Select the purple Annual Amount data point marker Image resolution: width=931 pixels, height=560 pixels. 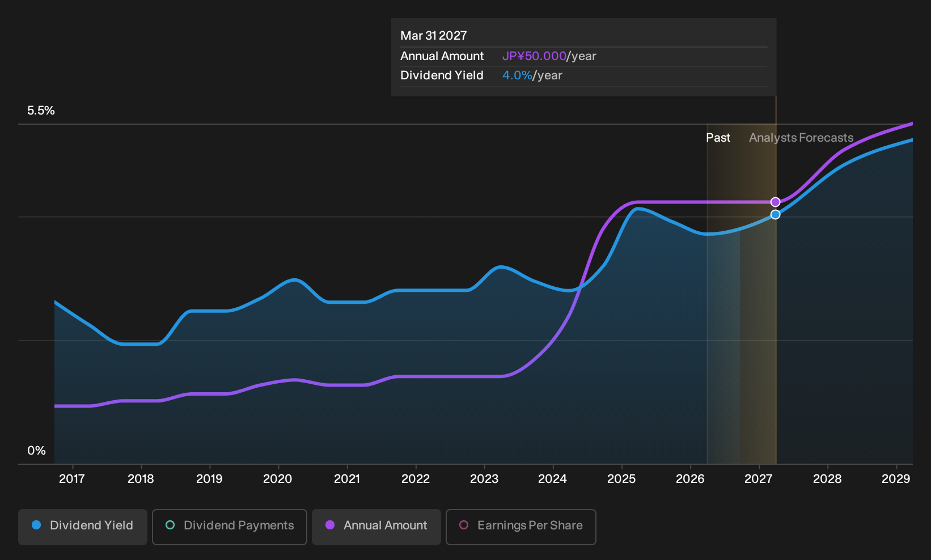pyautogui.click(x=776, y=202)
